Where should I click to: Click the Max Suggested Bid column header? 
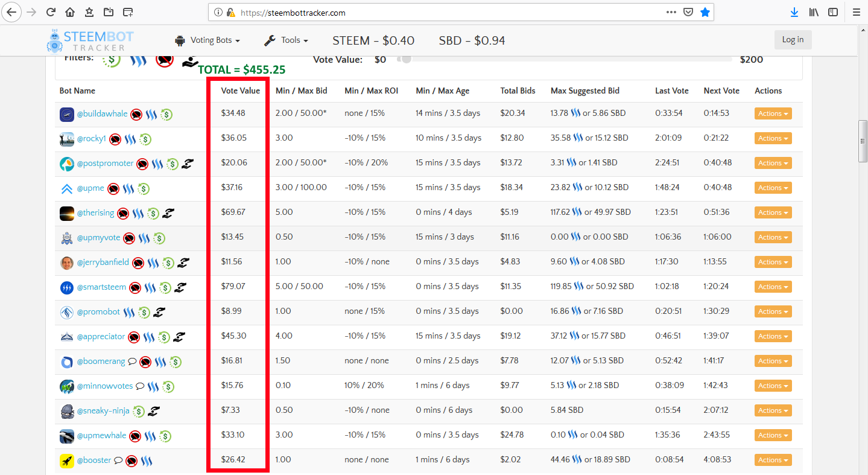click(x=585, y=91)
